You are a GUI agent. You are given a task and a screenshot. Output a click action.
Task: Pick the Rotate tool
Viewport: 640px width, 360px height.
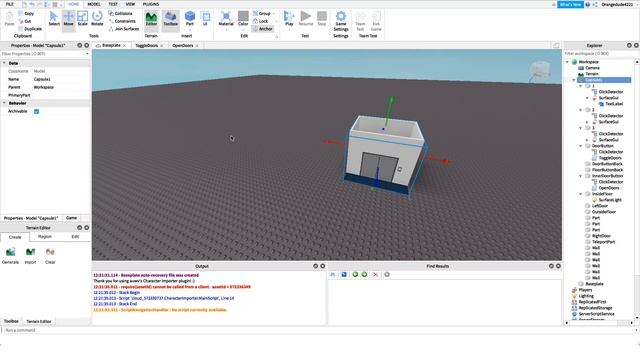click(x=97, y=19)
